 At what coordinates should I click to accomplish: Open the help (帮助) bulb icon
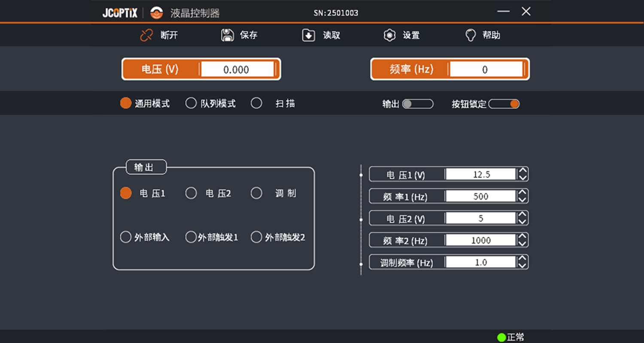(x=471, y=35)
